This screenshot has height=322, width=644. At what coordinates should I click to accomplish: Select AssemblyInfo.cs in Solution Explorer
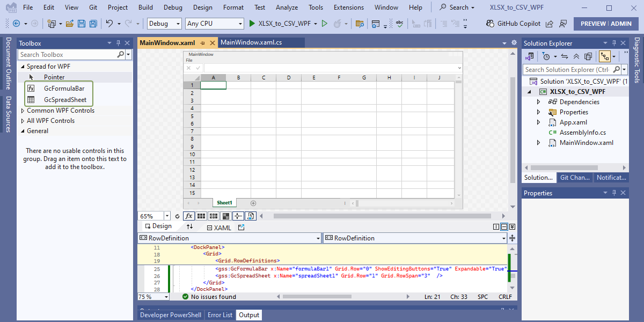(582, 133)
